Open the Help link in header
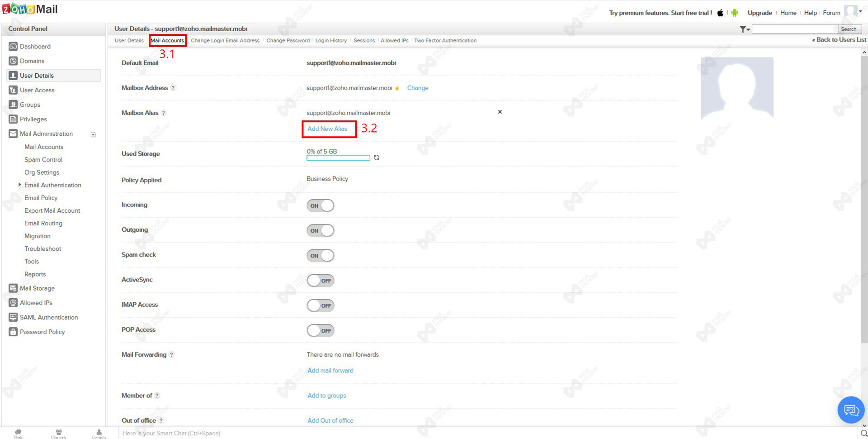The width and height of the screenshot is (868, 439). tap(810, 13)
